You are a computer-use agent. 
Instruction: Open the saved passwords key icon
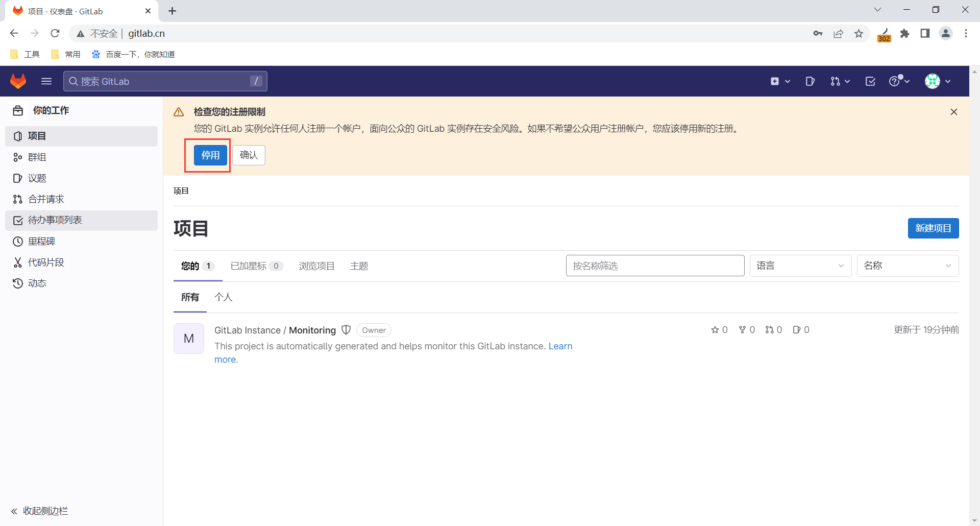pos(818,33)
